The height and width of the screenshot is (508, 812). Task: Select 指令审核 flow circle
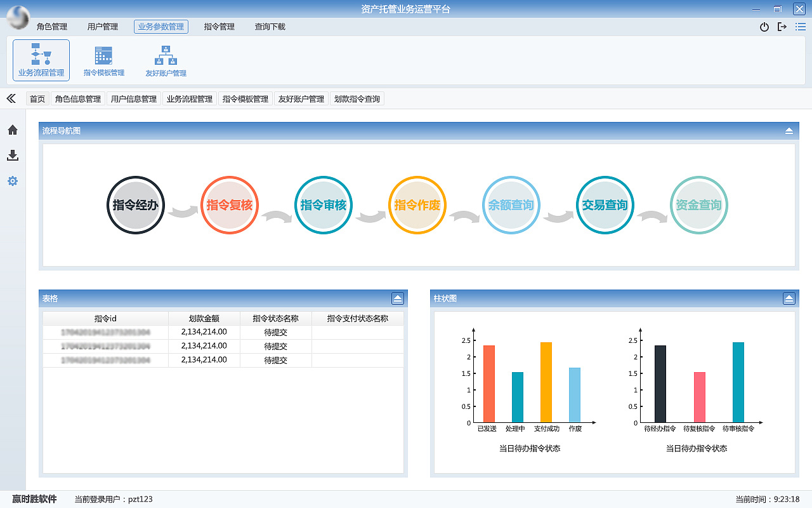point(324,205)
